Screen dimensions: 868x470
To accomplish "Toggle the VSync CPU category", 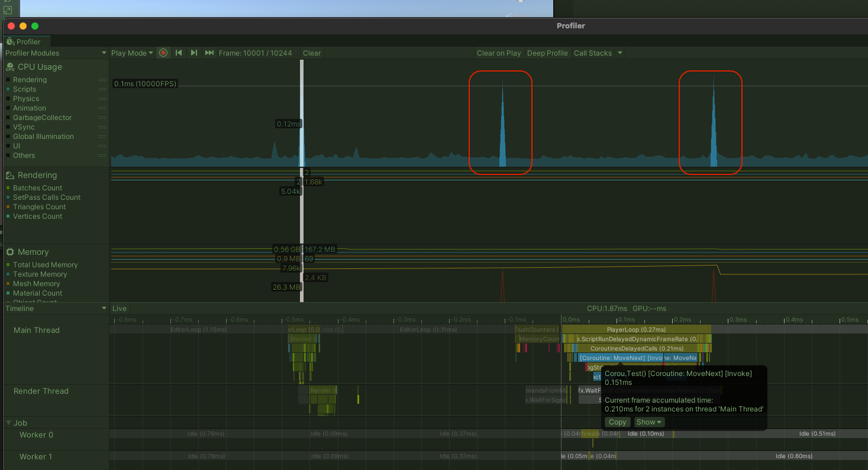I will tap(8, 127).
